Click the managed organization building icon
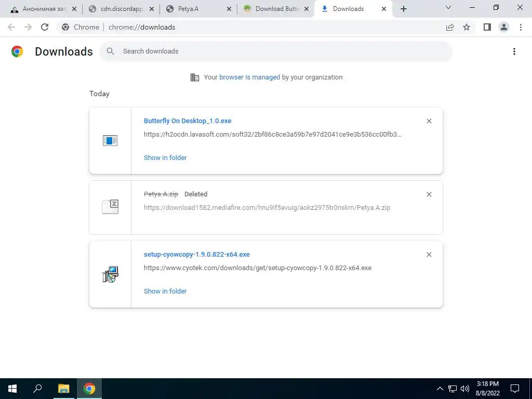Screen dimensions: 532x399 tap(195, 77)
